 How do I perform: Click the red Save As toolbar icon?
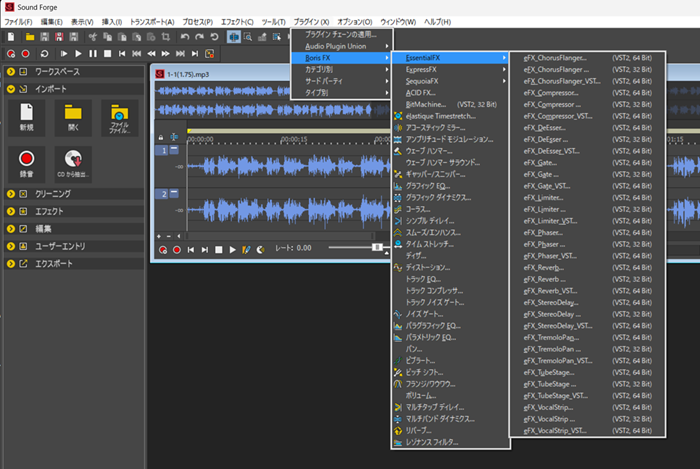point(59,37)
